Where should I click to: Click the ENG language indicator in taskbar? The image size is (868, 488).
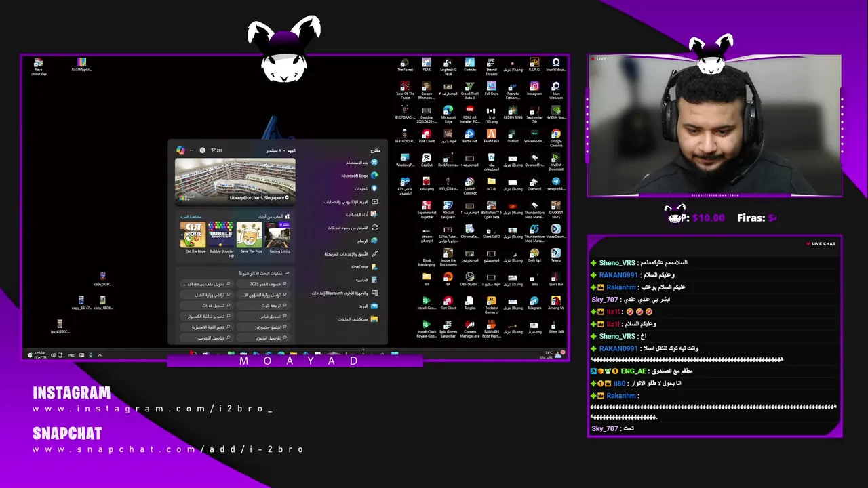point(71,355)
